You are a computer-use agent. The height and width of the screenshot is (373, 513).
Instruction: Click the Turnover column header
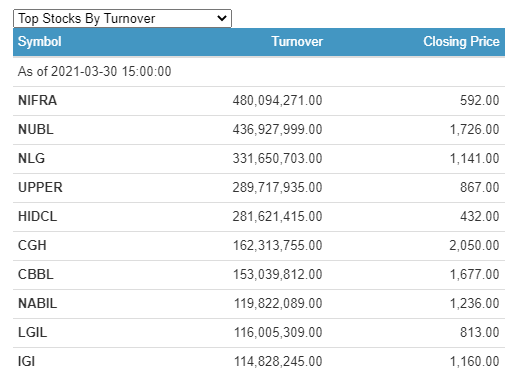(x=297, y=42)
